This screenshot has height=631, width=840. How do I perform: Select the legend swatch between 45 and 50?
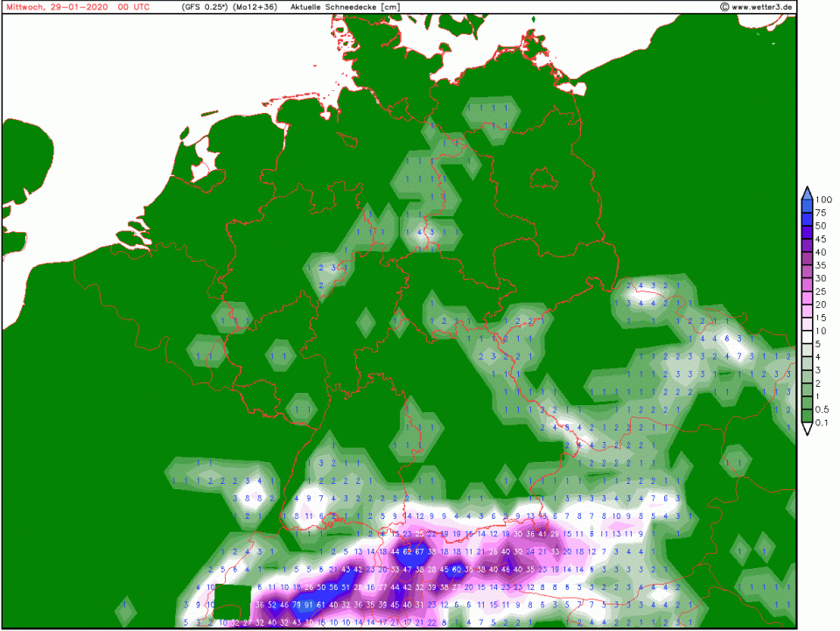(807, 232)
